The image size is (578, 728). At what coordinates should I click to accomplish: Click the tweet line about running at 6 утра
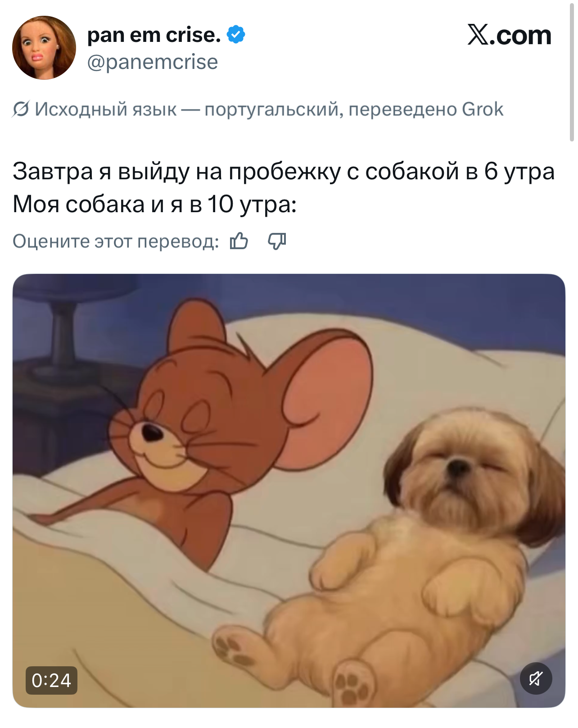[284, 172]
